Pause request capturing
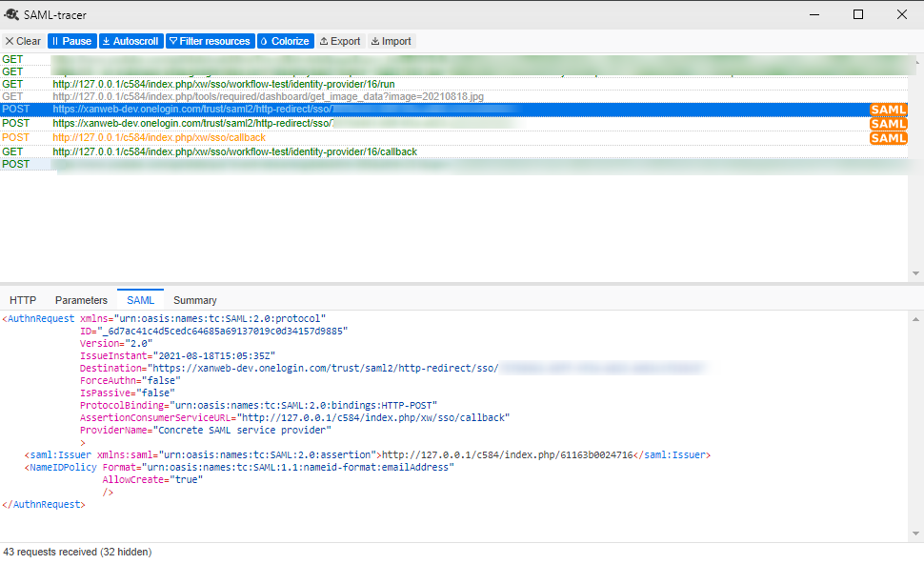The image size is (924, 564). (x=70, y=41)
